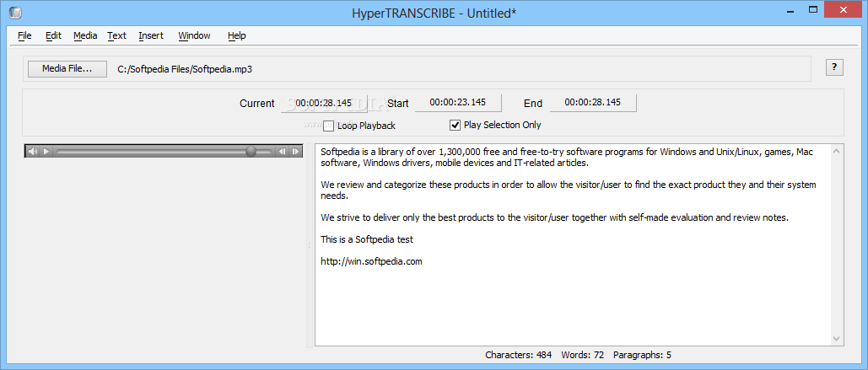Click the 'Characters: 484' status text
The image size is (868, 370).
[x=518, y=355]
